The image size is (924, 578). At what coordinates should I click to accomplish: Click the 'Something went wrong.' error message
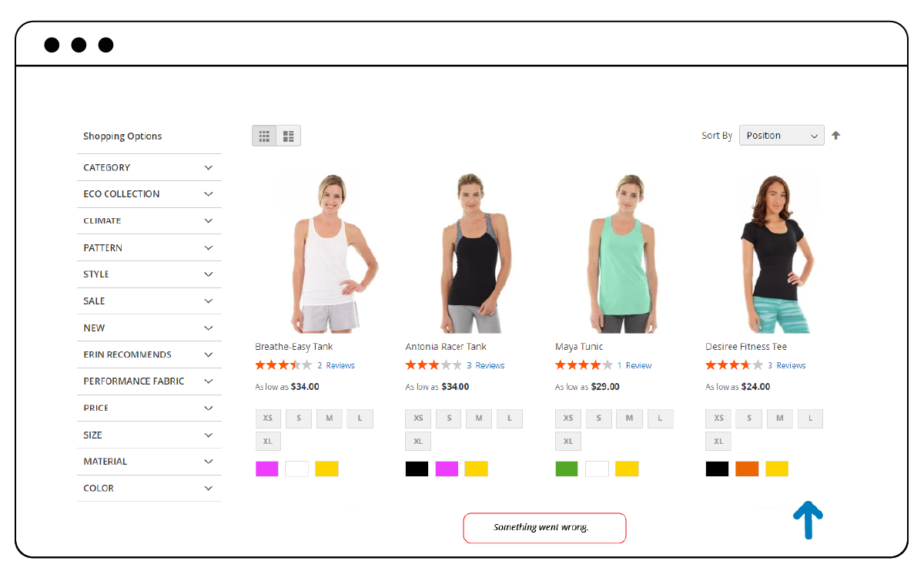click(x=544, y=528)
